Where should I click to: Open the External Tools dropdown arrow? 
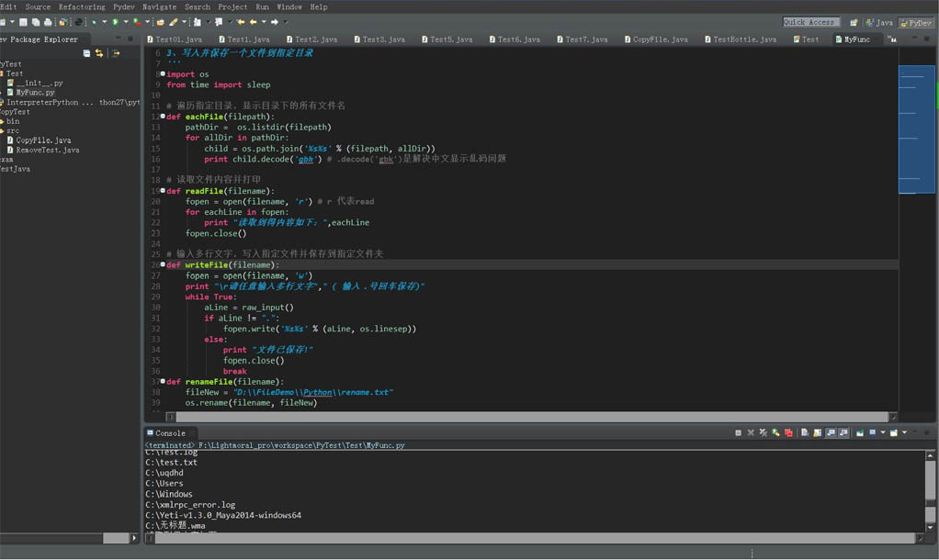click(x=147, y=22)
